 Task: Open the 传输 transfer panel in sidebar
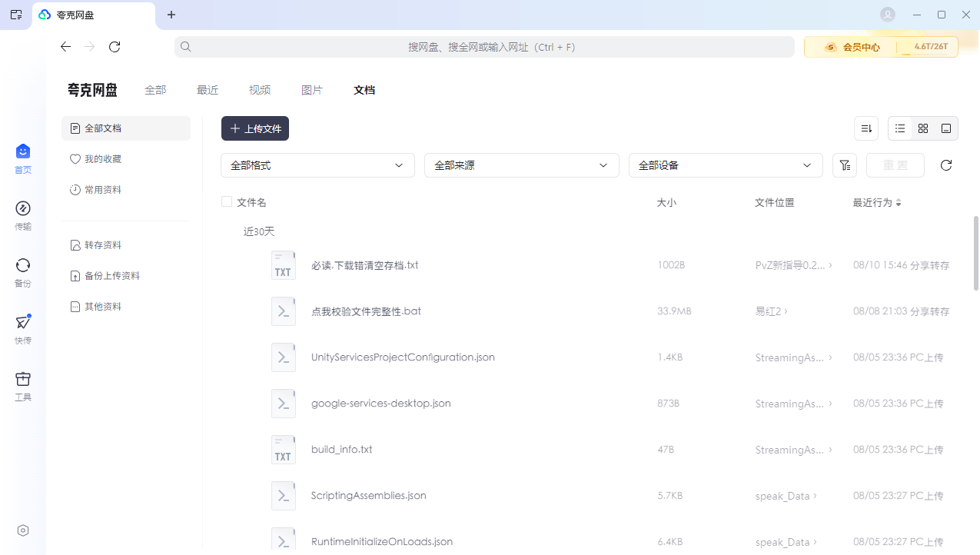[x=22, y=215]
